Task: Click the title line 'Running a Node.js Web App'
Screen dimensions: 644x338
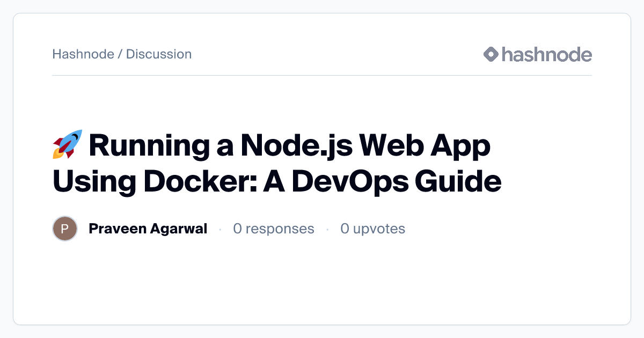Action: [x=290, y=146]
